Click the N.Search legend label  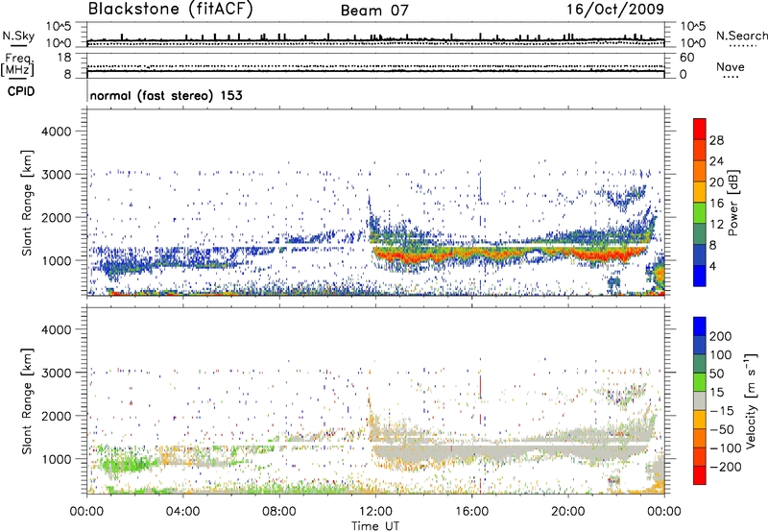tap(741, 36)
